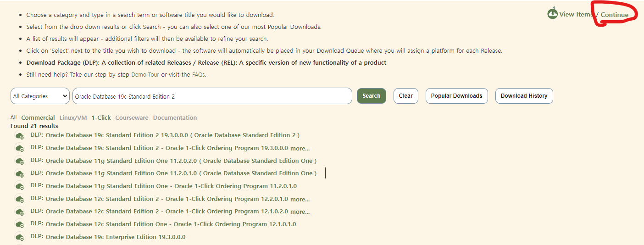Select the 1-Click filter tab
The width and height of the screenshot is (644, 245).
pyautogui.click(x=101, y=118)
